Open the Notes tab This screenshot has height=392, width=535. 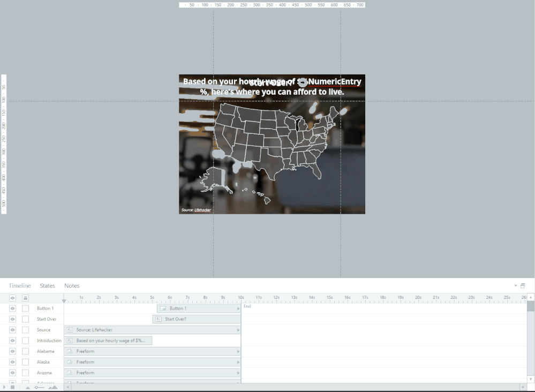tap(72, 286)
